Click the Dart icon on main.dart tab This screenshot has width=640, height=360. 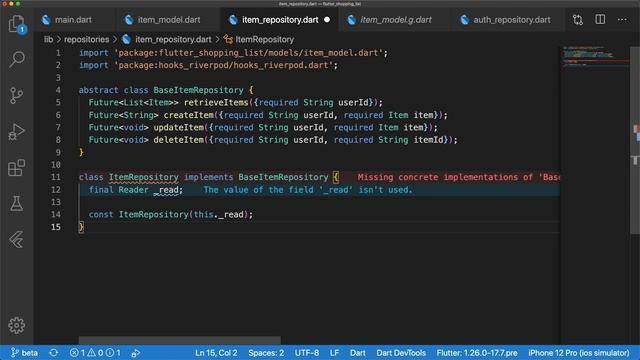click(x=46, y=20)
